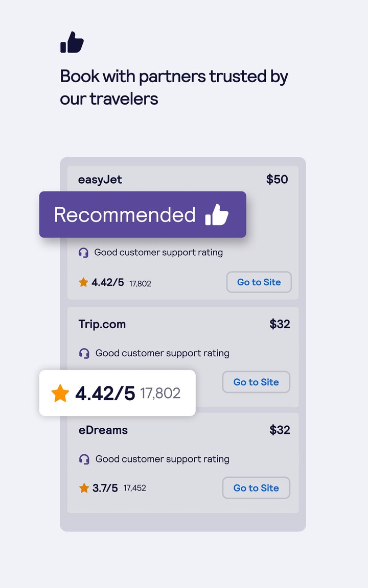Open the Trip.com partner name
This screenshot has width=368, height=588.
point(102,324)
